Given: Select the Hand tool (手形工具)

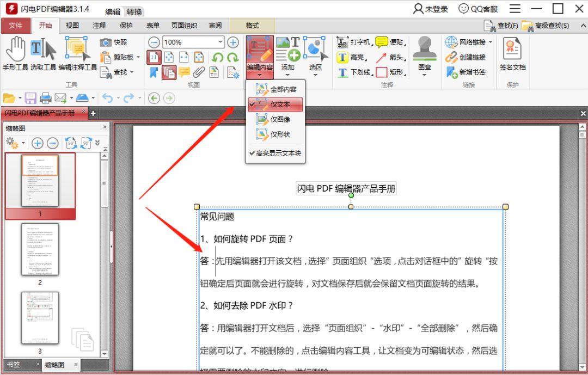Looking at the screenshot, I should pos(15,54).
